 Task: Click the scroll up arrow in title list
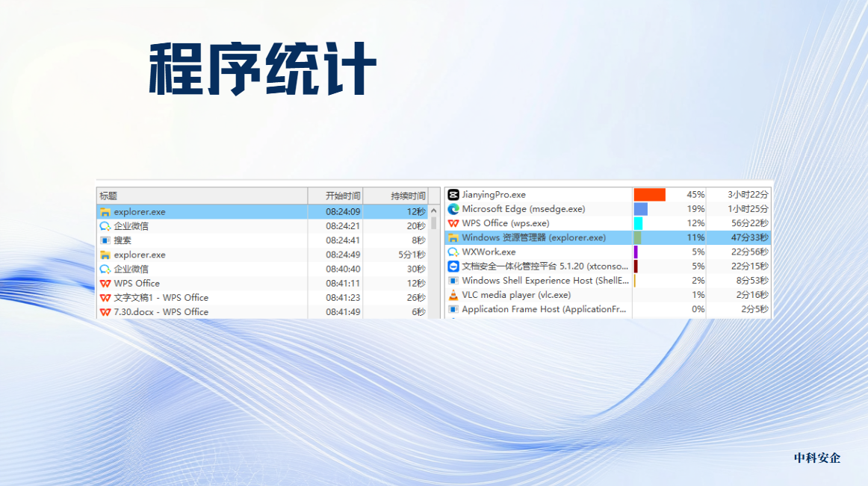434,211
